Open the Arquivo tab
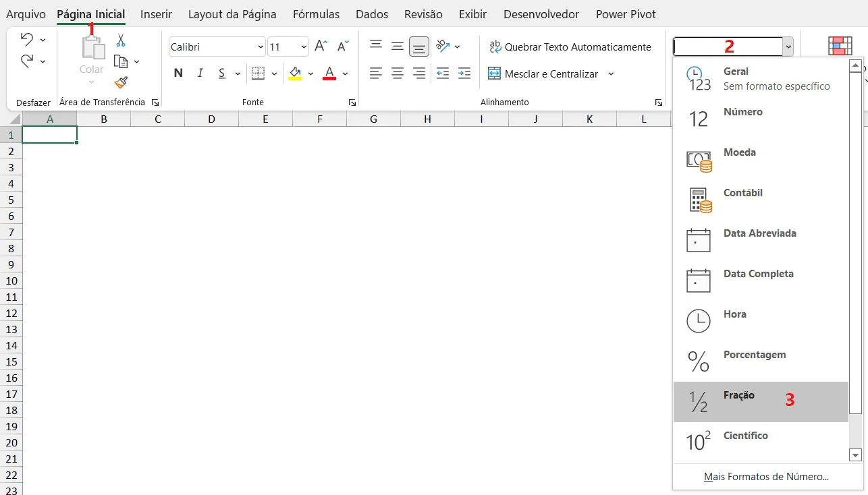Image resolution: width=868 pixels, height=495 pixels. tap(26, 14)
